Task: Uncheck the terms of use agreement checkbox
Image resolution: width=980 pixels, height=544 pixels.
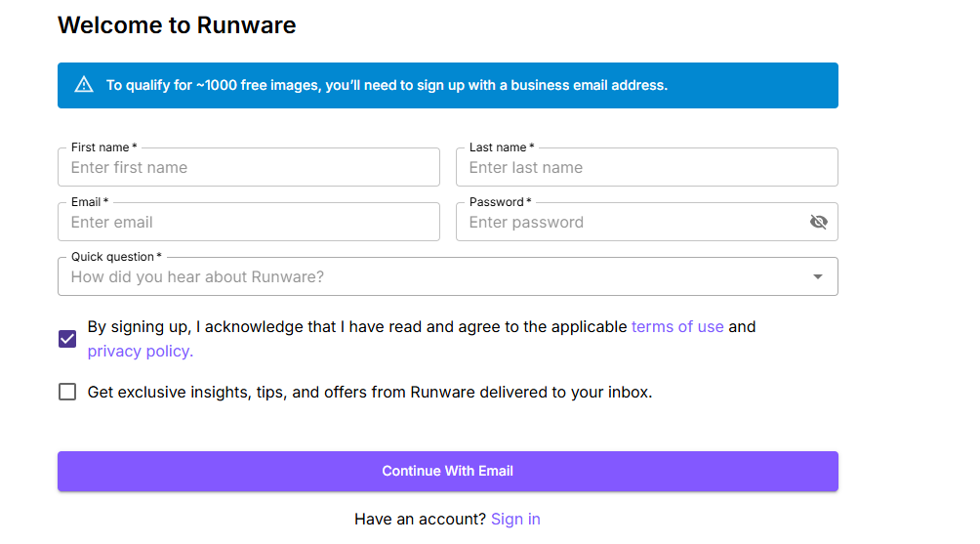Action: pos(67,339)
